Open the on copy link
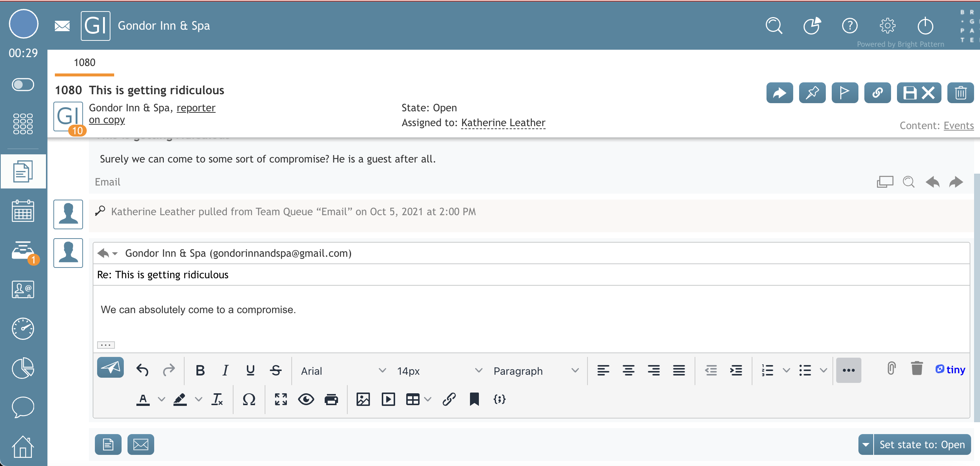Viewport: 980px width, 466px height. tap(107, 120)
